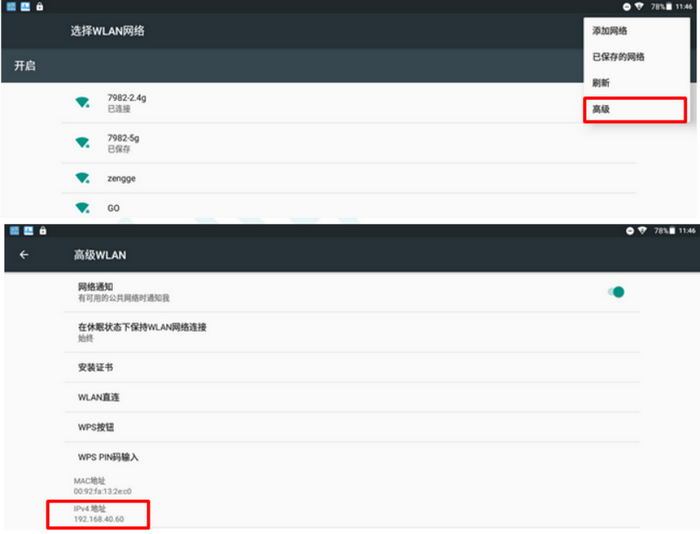This screenshot has height=534, width=700.
Task: Select 添加网络 from the overflow menu
Action: 611,31
